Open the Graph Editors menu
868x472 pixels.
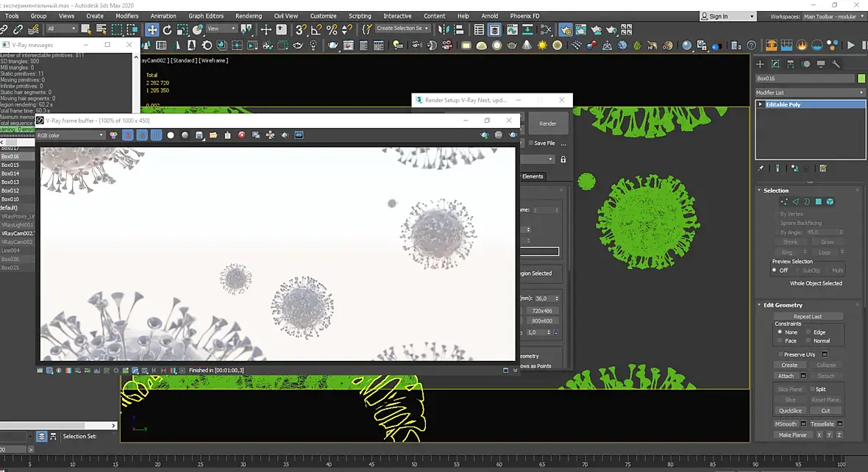coord(206,16)
